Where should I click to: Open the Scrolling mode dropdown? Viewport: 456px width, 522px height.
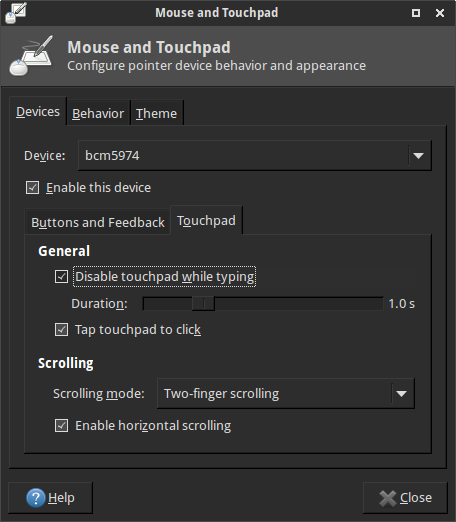point(286,394)
